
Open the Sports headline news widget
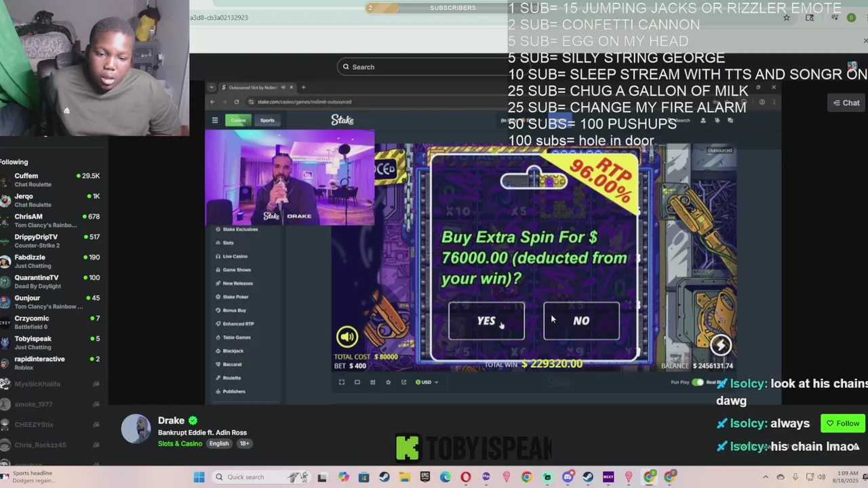[x=28, y=477]
